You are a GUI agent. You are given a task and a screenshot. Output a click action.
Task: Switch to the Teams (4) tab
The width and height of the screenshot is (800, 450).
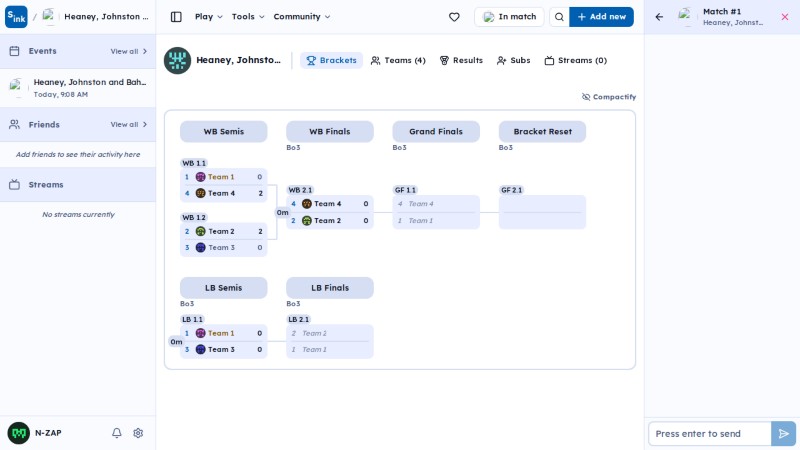tap(398, 60)
